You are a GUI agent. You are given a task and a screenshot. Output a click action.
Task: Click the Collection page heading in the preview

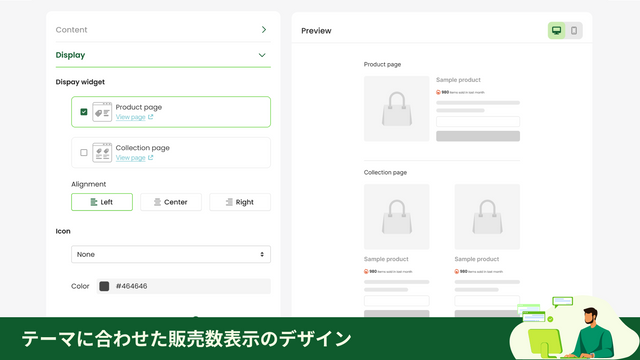[385, 173]
